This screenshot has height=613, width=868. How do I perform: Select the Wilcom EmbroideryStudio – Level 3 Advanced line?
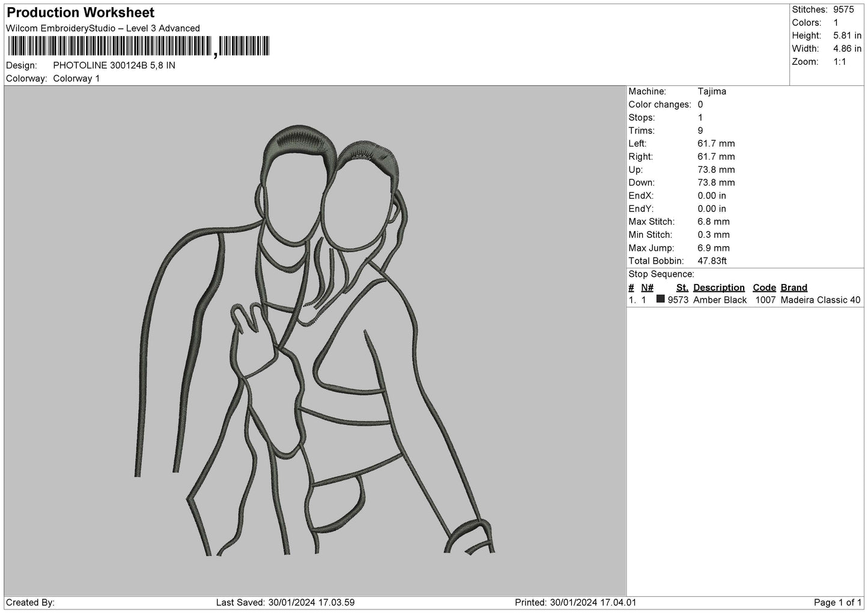coord(103,28)
